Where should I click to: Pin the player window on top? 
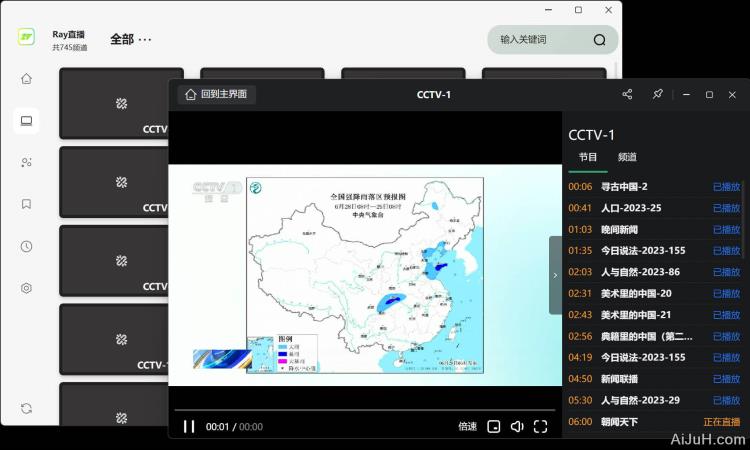click(657, 94)
